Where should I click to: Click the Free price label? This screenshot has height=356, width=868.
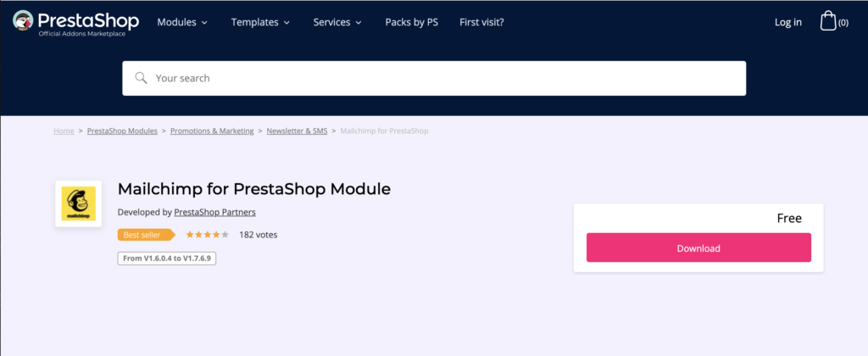pos(789,218)
